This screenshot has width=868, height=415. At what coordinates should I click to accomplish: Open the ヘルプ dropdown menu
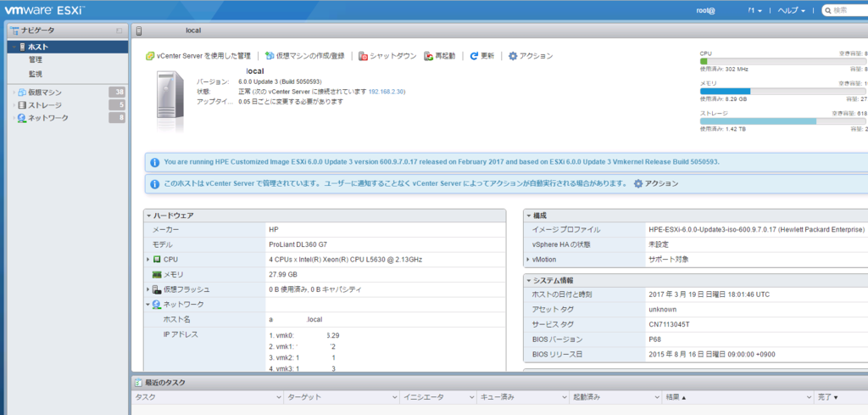(x=792, y=10)
